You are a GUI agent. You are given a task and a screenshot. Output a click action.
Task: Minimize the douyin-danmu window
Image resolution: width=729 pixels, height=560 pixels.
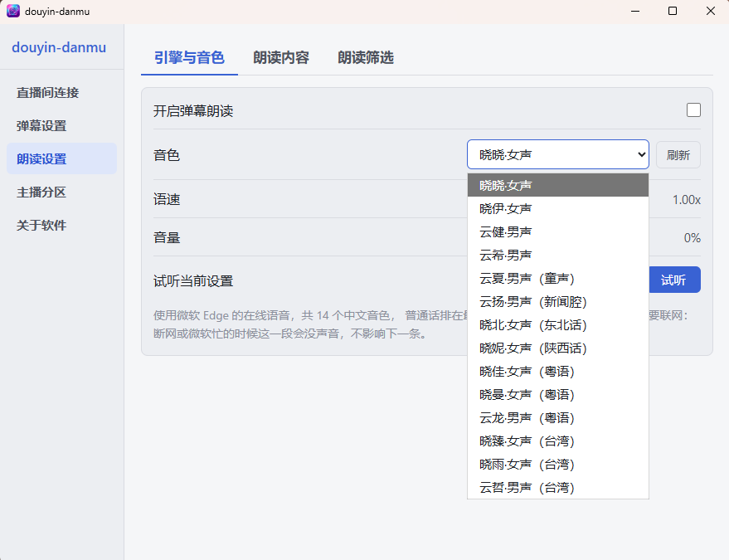(635, 11)
